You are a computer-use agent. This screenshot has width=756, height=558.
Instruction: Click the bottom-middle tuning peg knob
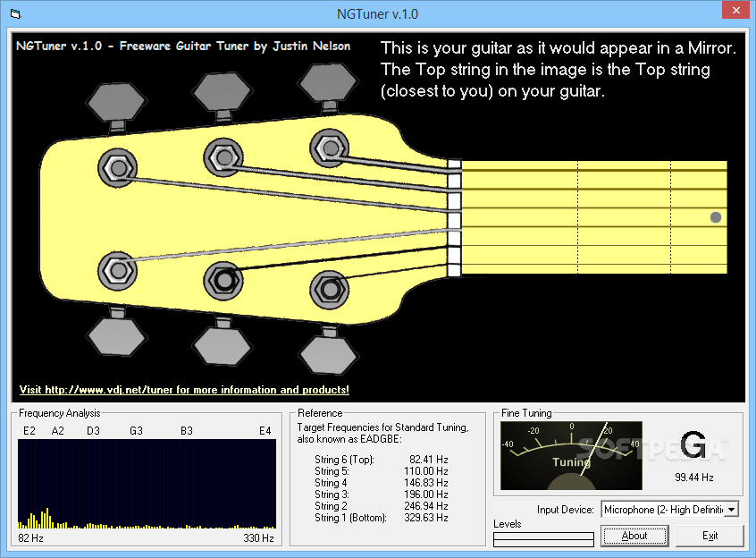coord(223,345)
